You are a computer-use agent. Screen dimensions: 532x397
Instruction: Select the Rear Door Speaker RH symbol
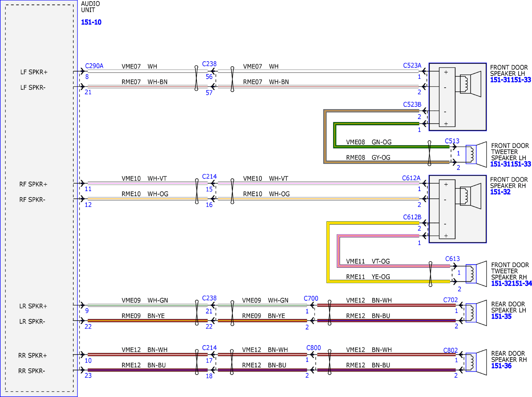coord(476,362)
